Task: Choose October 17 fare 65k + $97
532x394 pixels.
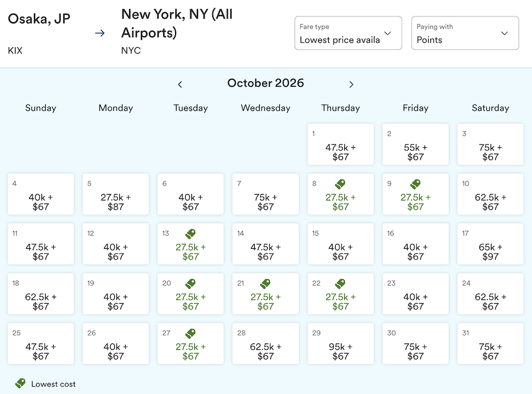Action: point(491,244)
